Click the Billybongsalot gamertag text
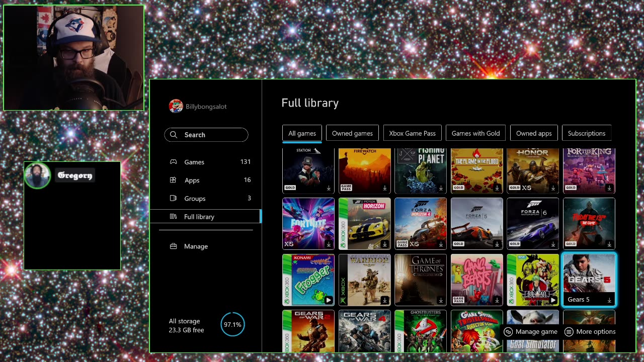The image size is (644, 362). (x=206, y=107)
